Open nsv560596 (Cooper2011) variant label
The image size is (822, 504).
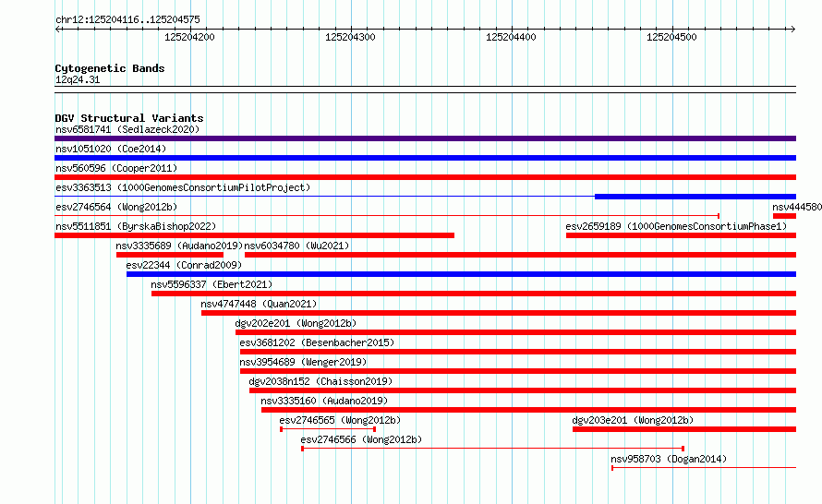(x=116, y=168)
